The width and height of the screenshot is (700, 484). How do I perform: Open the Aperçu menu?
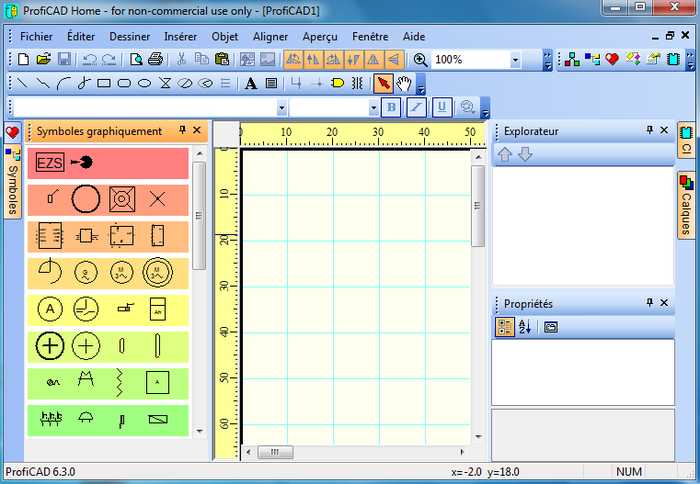(320, 37)
